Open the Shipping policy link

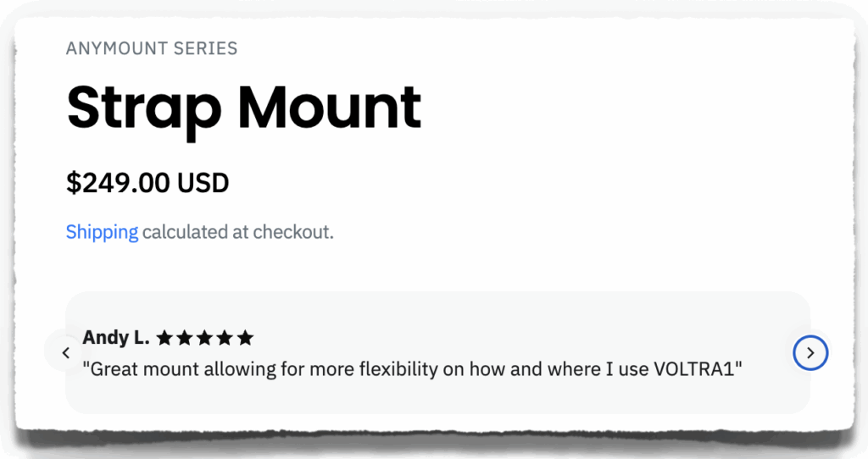[x=102, y=232]
